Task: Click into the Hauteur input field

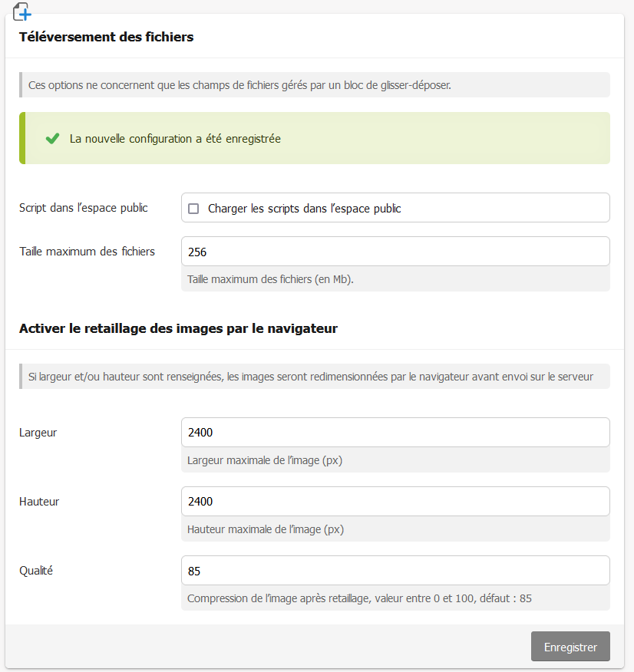Action: [395, 502]
